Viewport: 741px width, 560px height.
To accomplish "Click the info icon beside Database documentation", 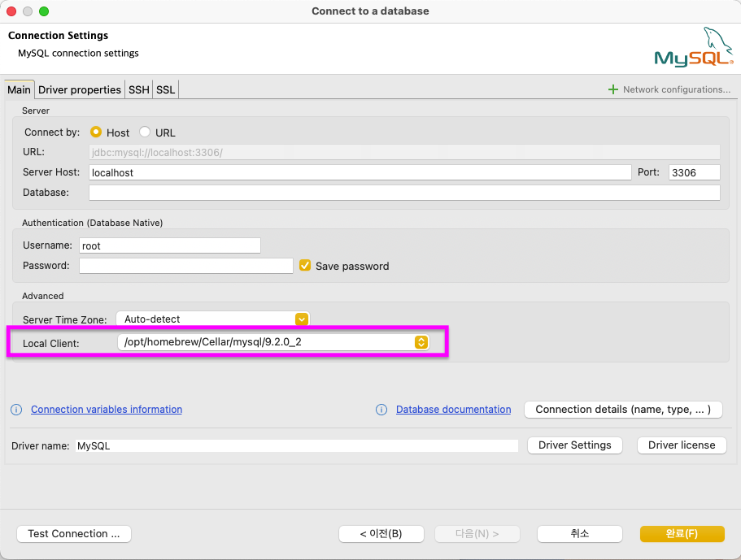I will 381,410.
